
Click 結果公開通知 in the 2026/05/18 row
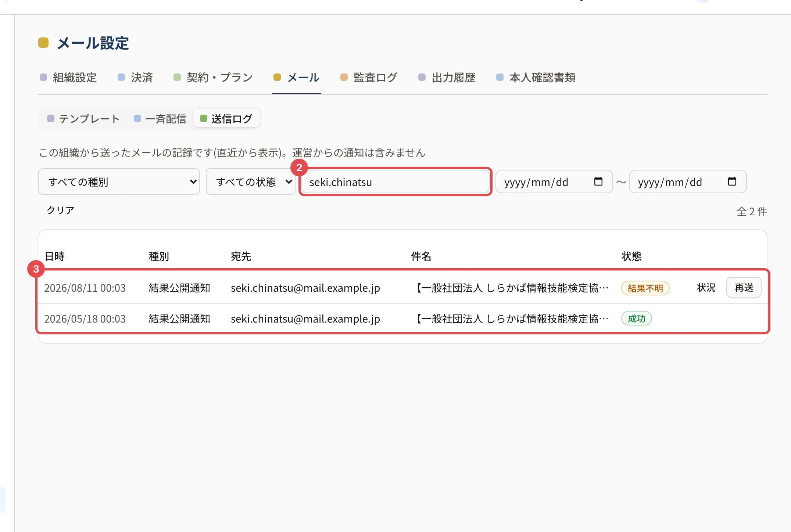pyautogui.click(x=179, y=319)
